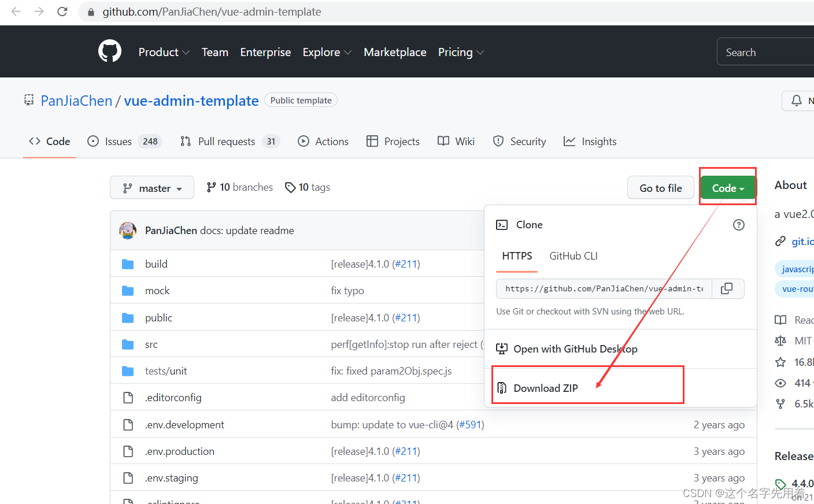Click the zip file icon
The width and height of the screenshot is (814, 504).
pyautogui.click(x=502, y=388)
